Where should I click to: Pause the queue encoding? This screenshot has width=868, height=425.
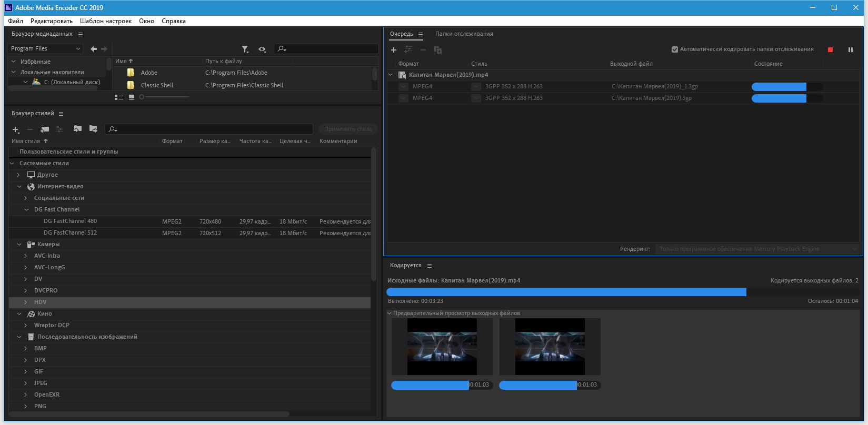point(850,50)
